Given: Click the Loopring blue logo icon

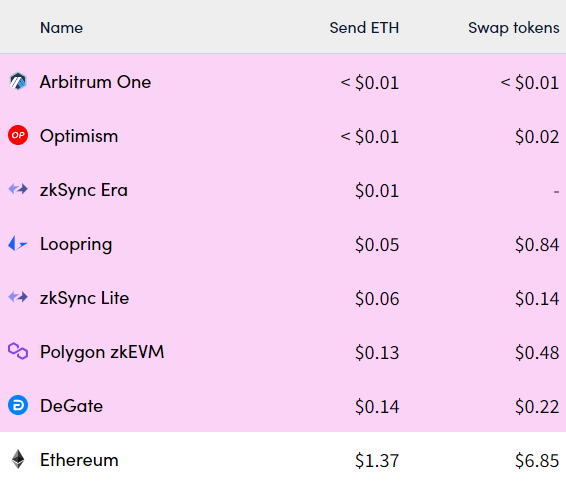Looking at the screenshot, I should pos(18,243).
